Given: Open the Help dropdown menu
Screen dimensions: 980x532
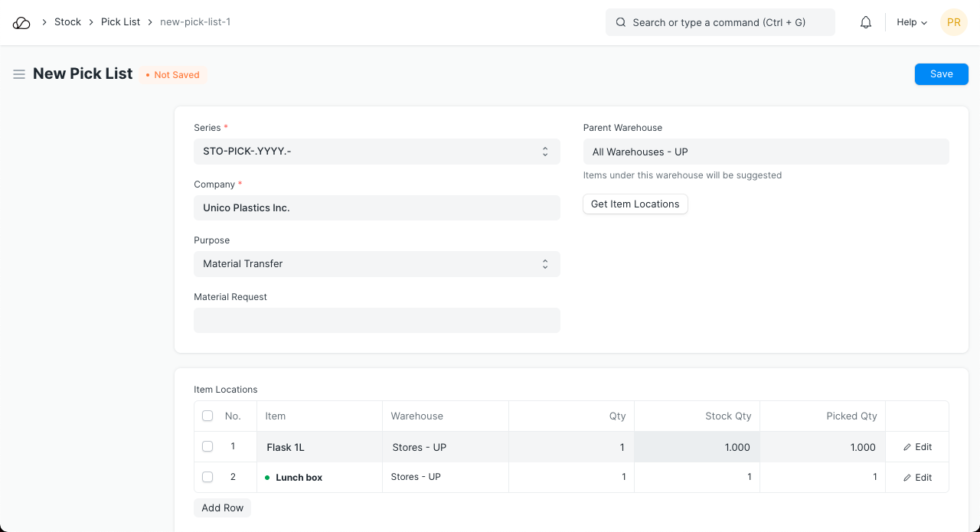Looking at the screenshot, I should pyautogui.click(x=911, y=23).
